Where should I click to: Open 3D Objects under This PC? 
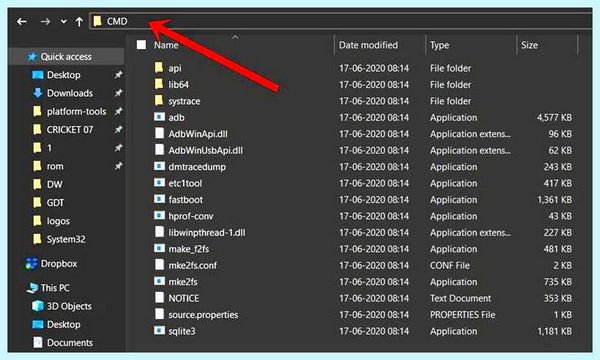[69, 306]
